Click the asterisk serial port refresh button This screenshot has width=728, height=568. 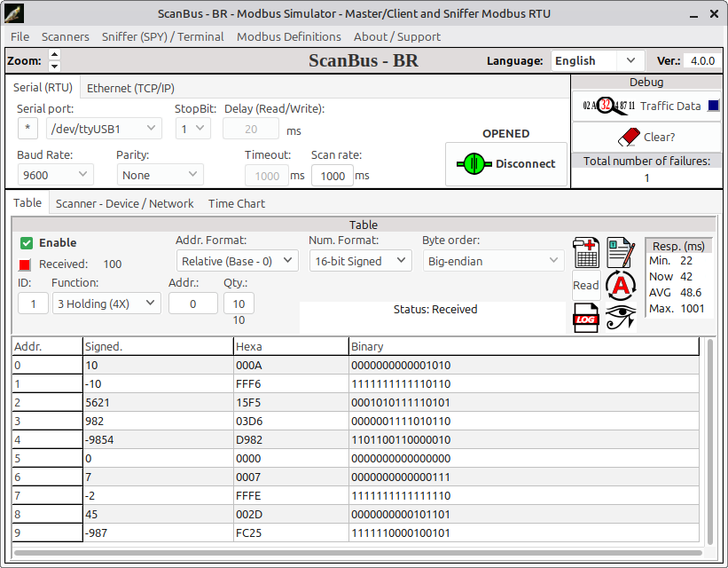tap(27, 129)
